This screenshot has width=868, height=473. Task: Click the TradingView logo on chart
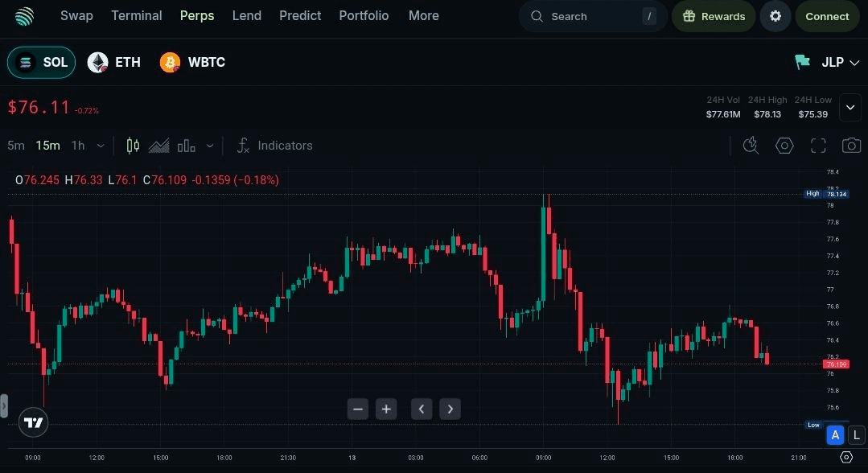tap(33, 422)
